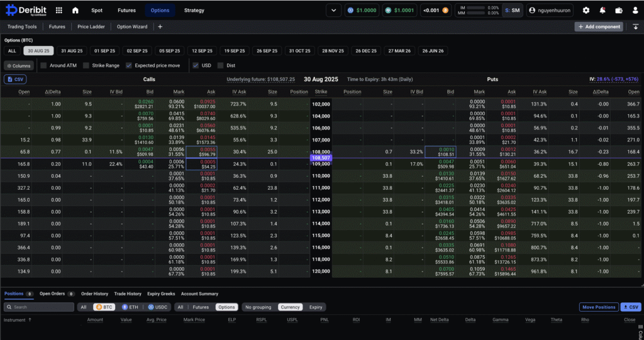Go to the home icon

pyautogui.click(x=75, y=11)
